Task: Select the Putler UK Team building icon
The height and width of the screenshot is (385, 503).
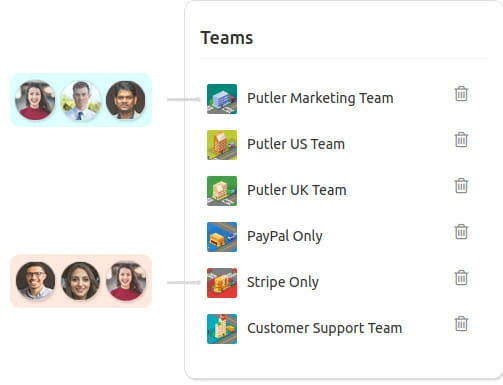Action: (x=222, y=191)
